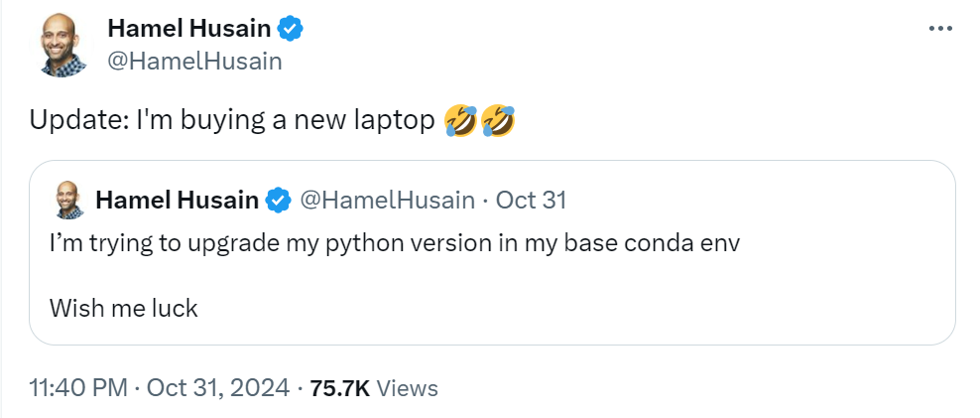Click the Views label after the count
This screenshot has width=980, height=418.
pos(408,388)
